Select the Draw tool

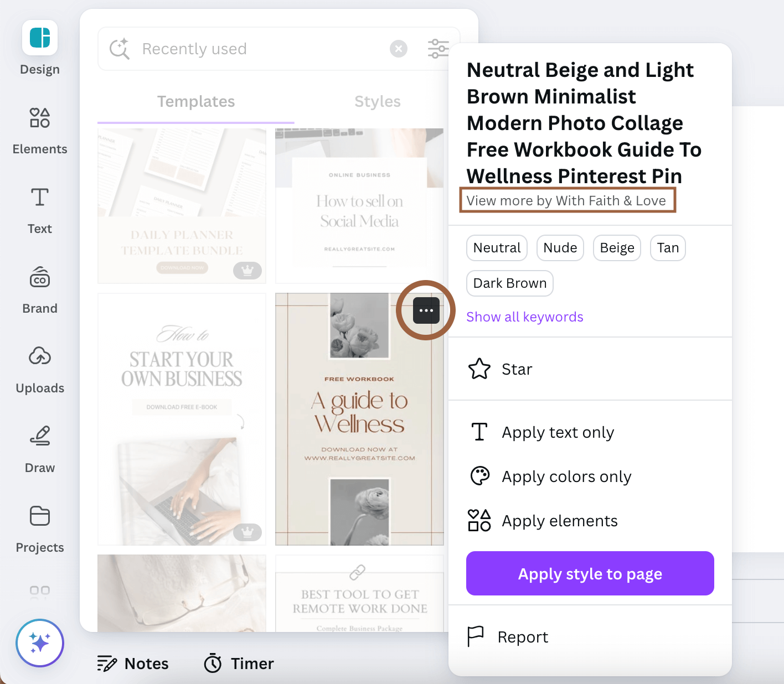click(x=39, y=447)
